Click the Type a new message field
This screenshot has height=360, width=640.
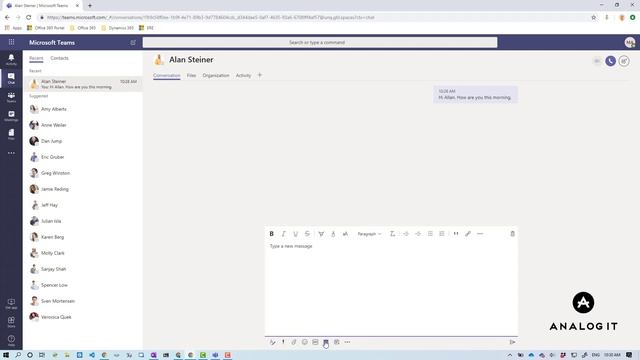click(391, 288)
